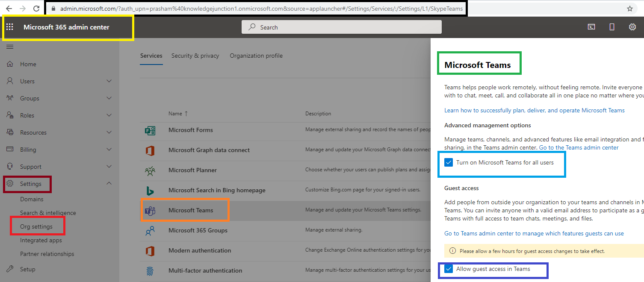
Task: Sort services by Name column header
Action: (178, 114)
